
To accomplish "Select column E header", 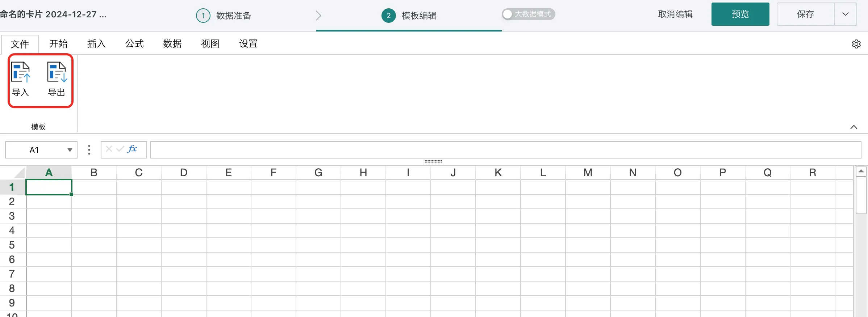I will coord(229,173).
